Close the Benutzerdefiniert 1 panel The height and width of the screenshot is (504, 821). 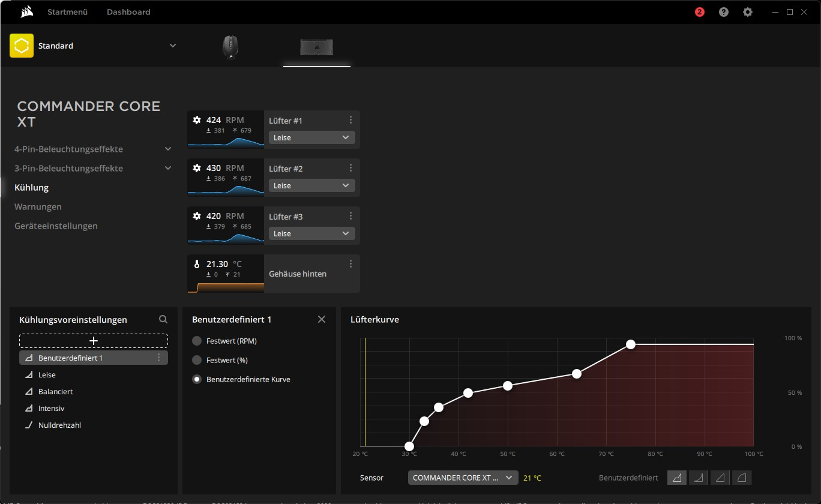tap(322, 319)
